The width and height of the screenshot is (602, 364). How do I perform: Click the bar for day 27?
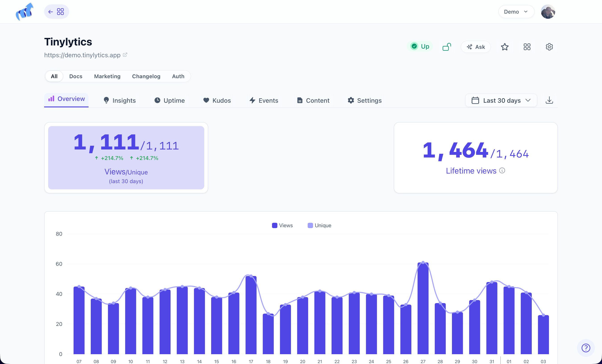coord(423,308)
